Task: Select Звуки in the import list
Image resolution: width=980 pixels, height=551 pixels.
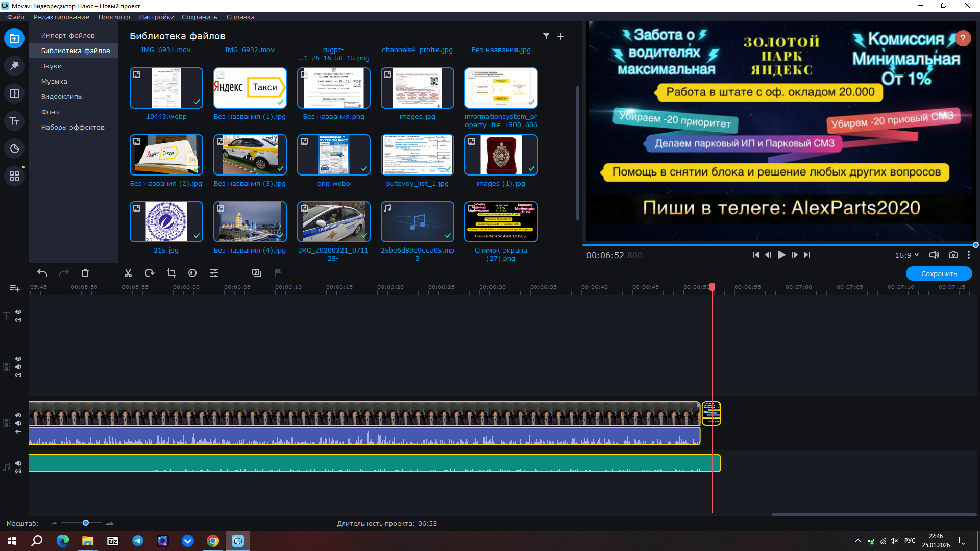Action: click(52, 66)
